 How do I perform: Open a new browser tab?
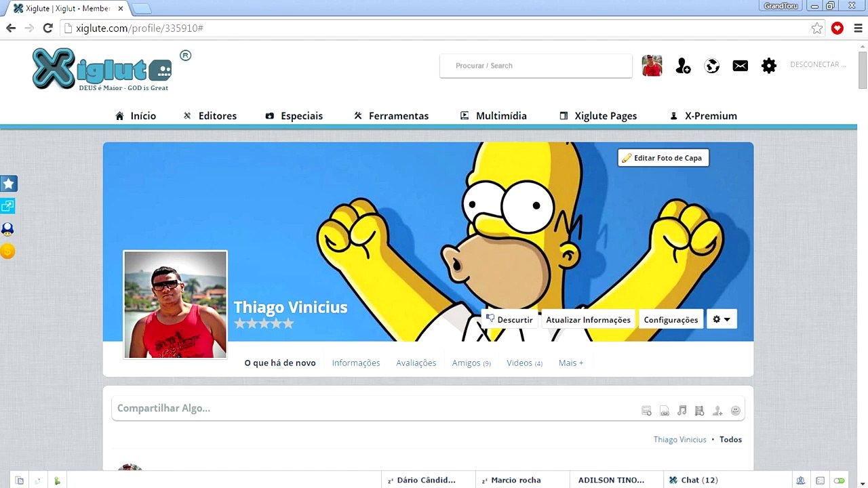(140, 9)
